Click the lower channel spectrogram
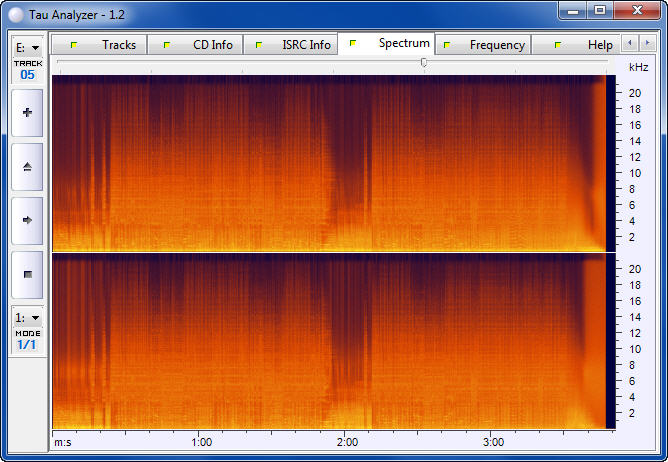Image resolution: width=668 pixels, height=462 pixels. [330, 341]
